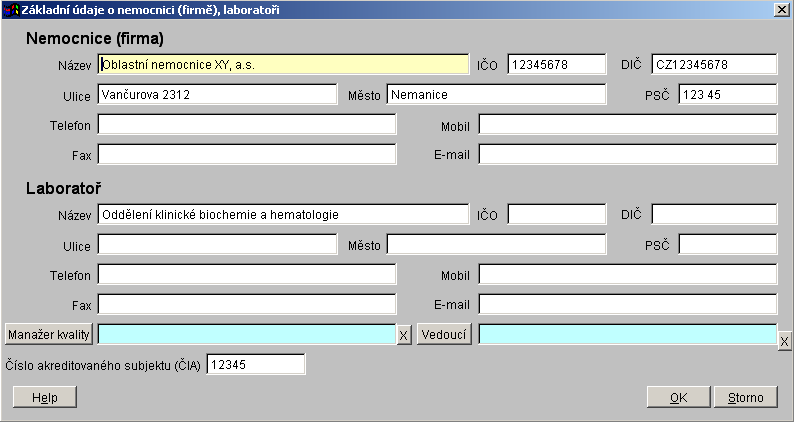Click the hospital Název field
This screenshot has width=794, height=422.
coord(283,64)
